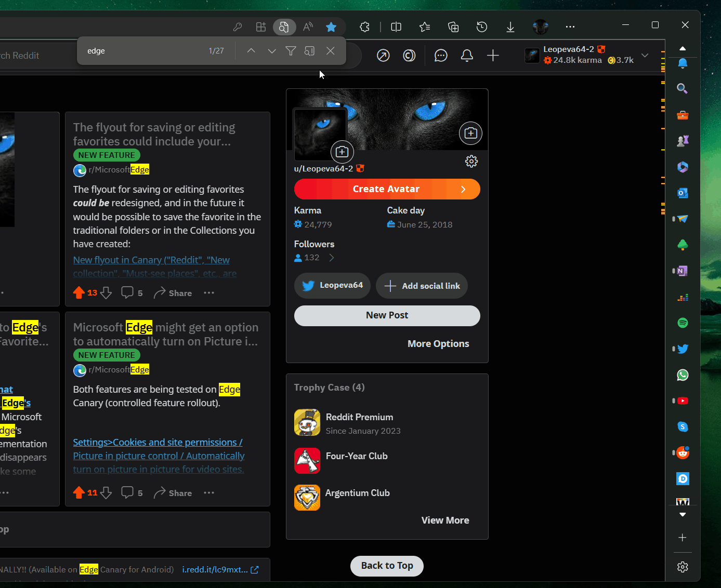Open browser History icon
Viewport: 721px width, 588px height.
482,27
